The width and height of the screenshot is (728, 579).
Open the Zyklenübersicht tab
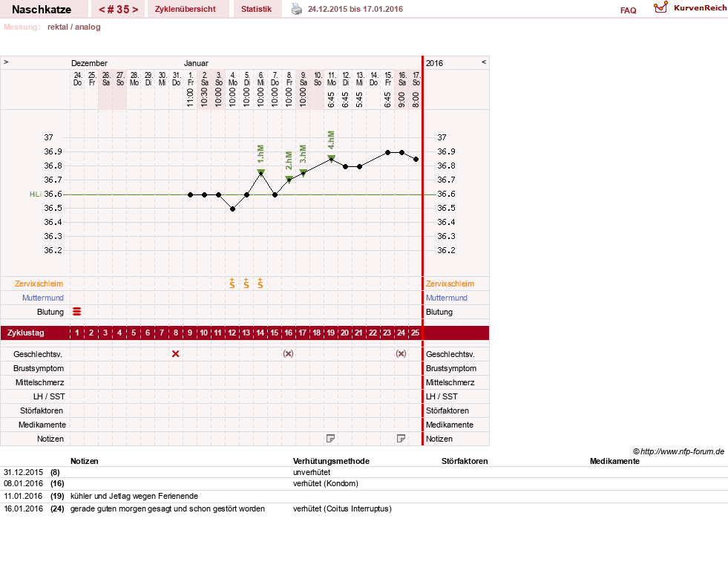tap(186, 10)
